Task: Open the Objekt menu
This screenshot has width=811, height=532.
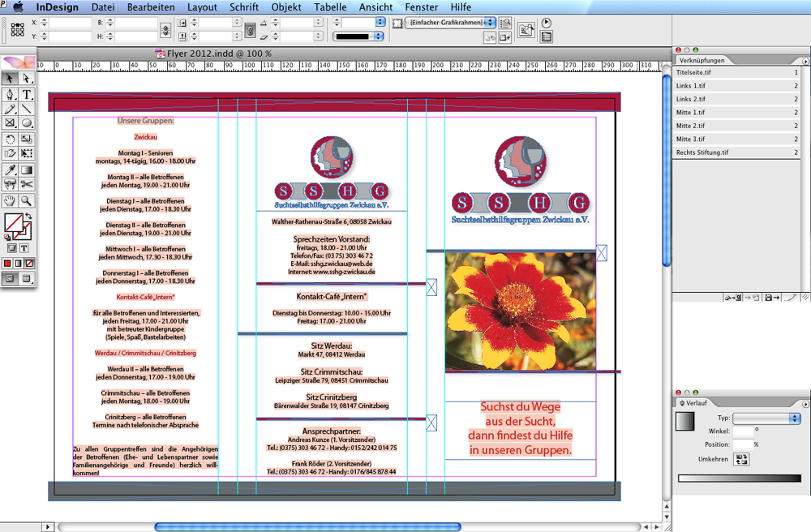Action: (286, 7)
